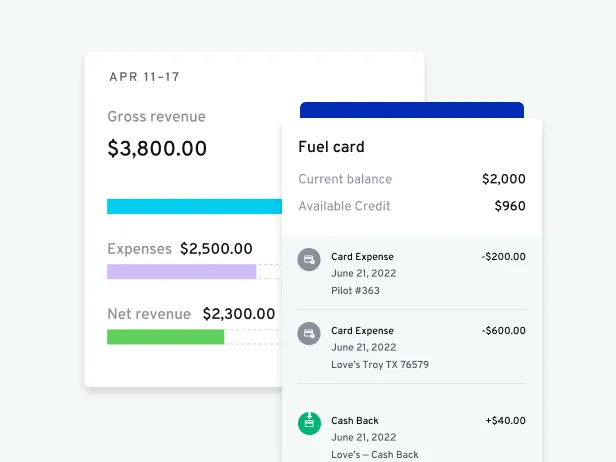
Task: Click the dark blue card behind Fuel card
Action: pyautogui.click(x=411, y=110)
